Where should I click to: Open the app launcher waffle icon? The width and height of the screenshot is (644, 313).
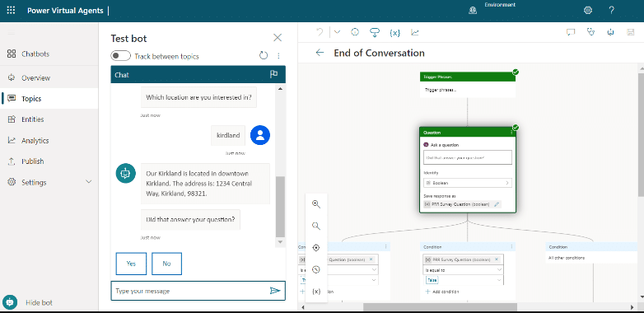pyautogui.click(x=11, y=10)
